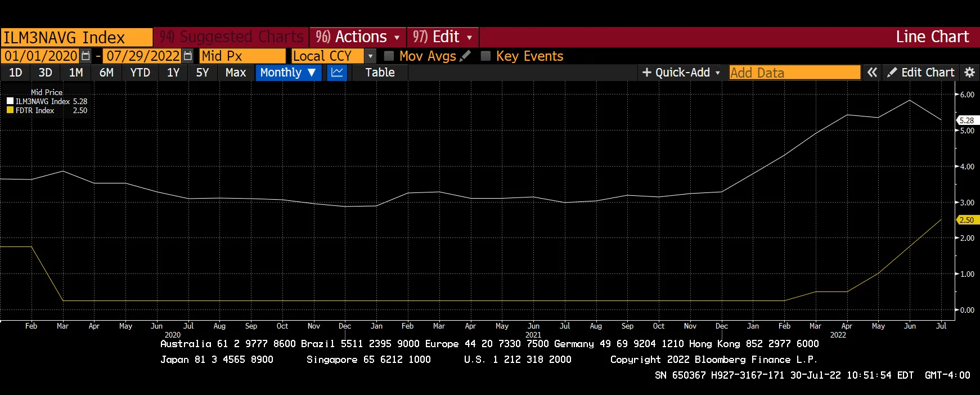
Task: Collapse panel with the double-chevron icon
Action: pos(872,73)
